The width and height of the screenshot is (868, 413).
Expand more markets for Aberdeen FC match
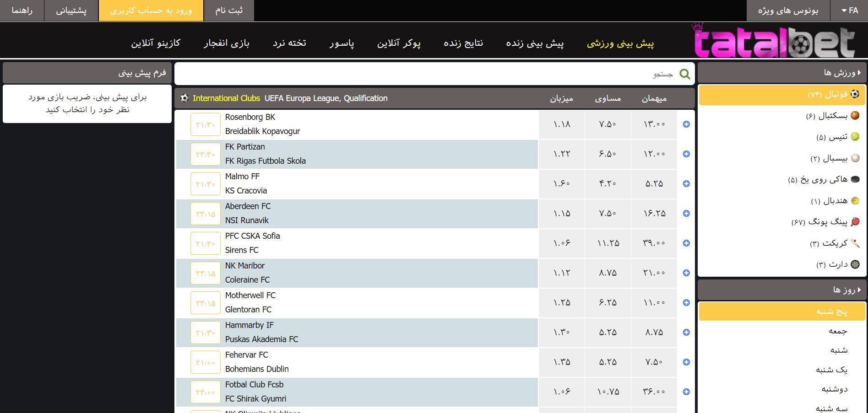pyautogui.click(x=686, y=213)
